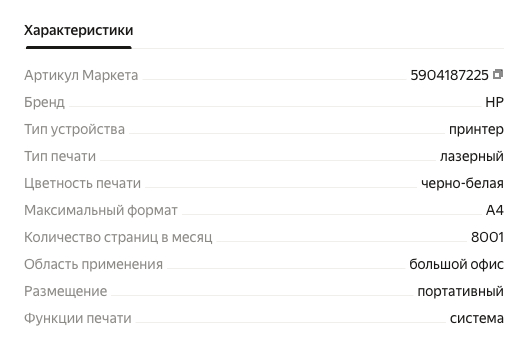Click the Тип устройства label
The image size is (528, 362).
point(74,129)
